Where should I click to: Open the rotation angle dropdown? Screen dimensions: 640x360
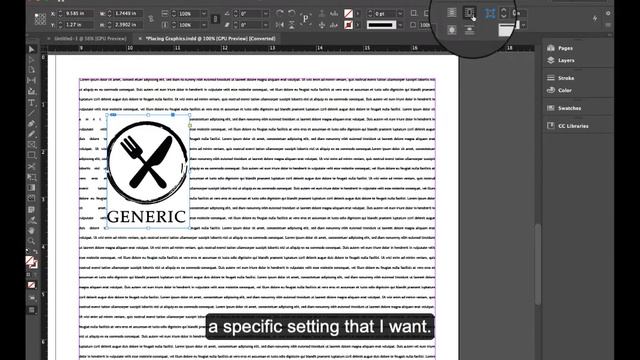pyautogui.click(x=265, y=13)
